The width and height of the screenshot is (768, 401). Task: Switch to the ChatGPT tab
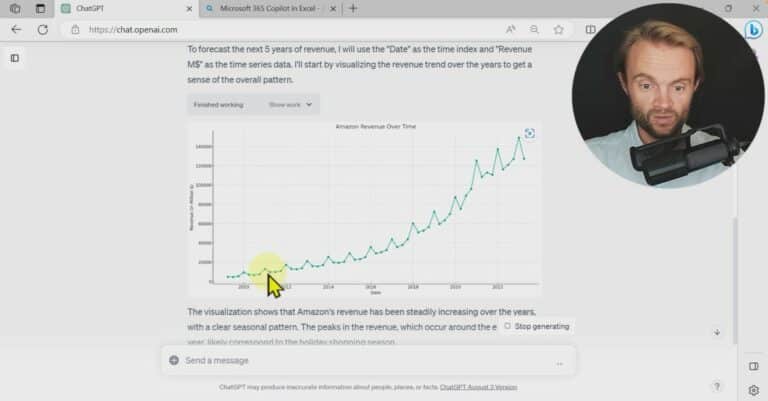(126, 8)
